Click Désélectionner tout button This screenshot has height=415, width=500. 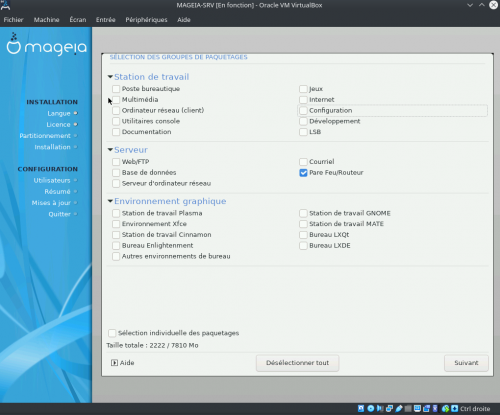297,363
